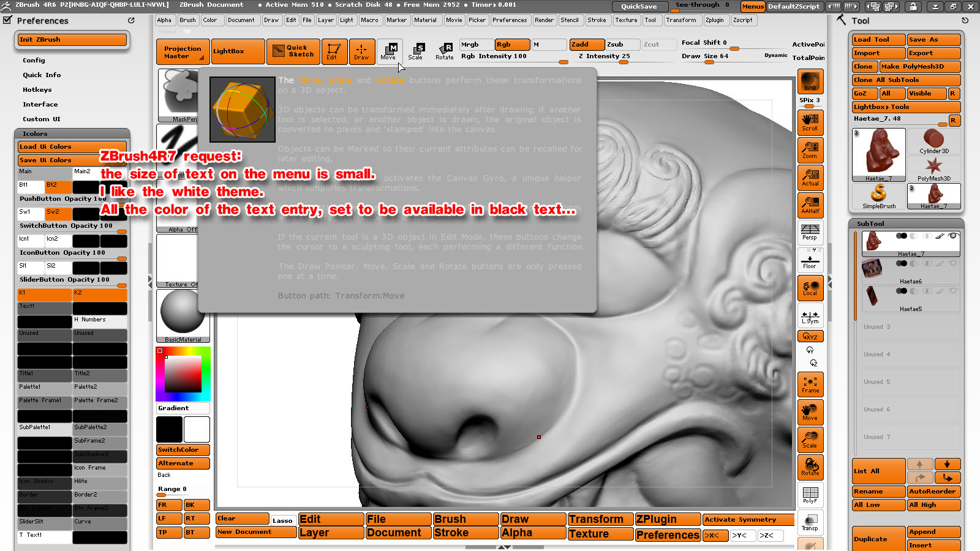Click the Zoom document icon
The height and width of the screenshot is (551, 980).
click(810, 150)
